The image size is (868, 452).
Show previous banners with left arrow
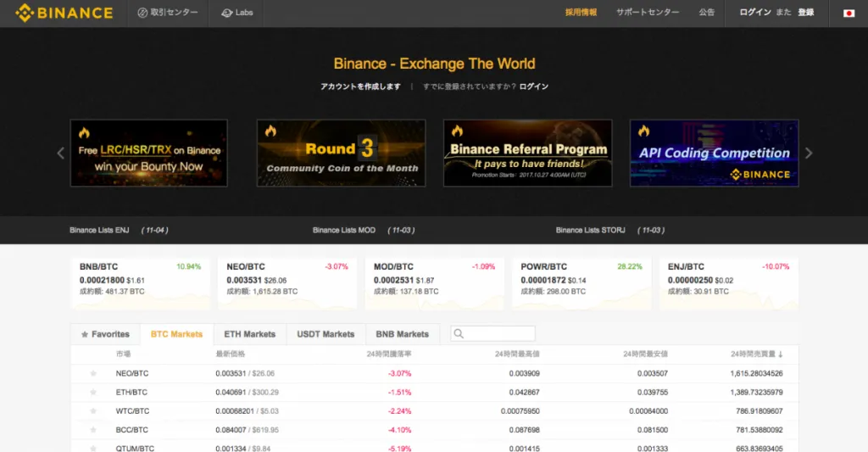pyautogui.click(x=61, y=153)
